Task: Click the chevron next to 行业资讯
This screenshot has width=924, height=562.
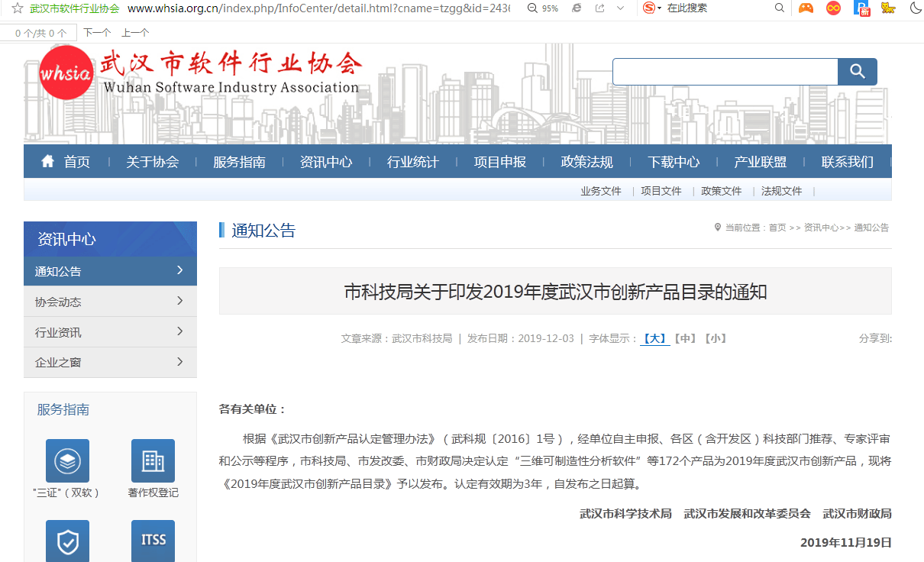Action: click(x=180, y=331)
